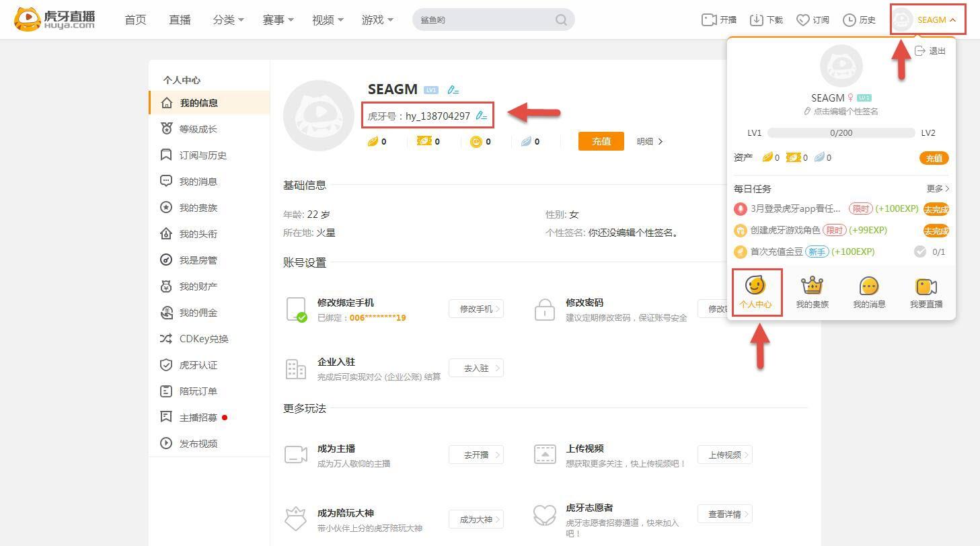980x546 pixels.
Task: Open 我的贵族 crown icon in popup
Action: pyautogui.click(x=812, y=292)
